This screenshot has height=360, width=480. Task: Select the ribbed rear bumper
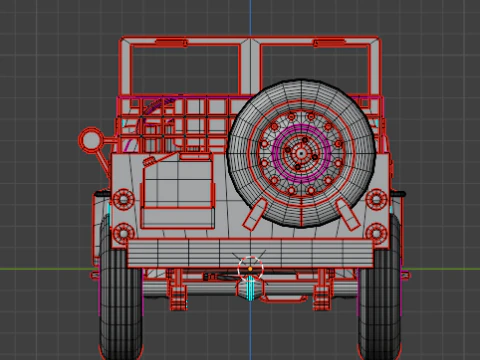[250, 253]
